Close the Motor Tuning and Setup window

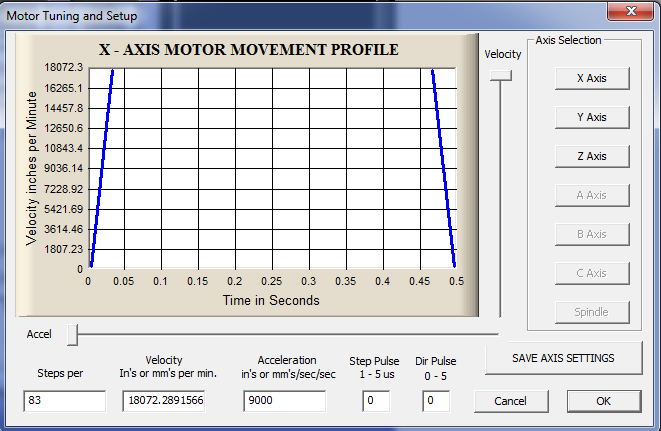[631, 11]
